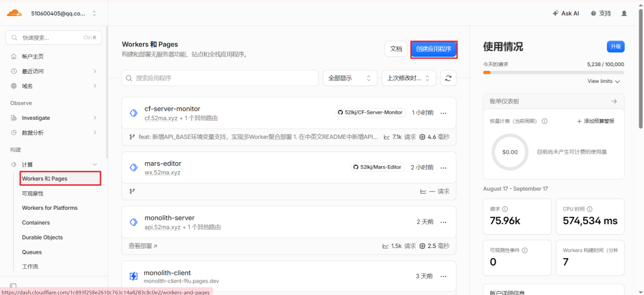This screenshot has height=295, width=644.
Task: Open the mars-editor worker
Action: point(163,163)
